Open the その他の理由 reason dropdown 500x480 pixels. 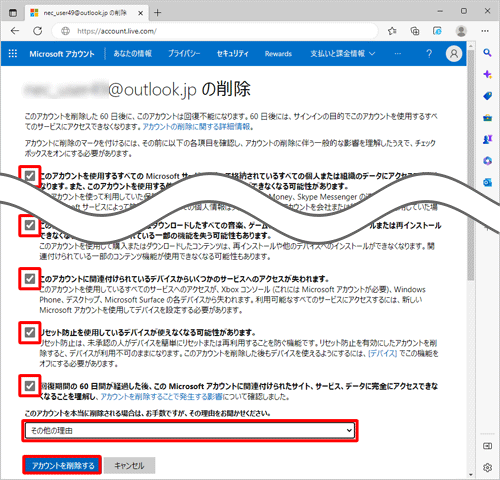(190, 430)
